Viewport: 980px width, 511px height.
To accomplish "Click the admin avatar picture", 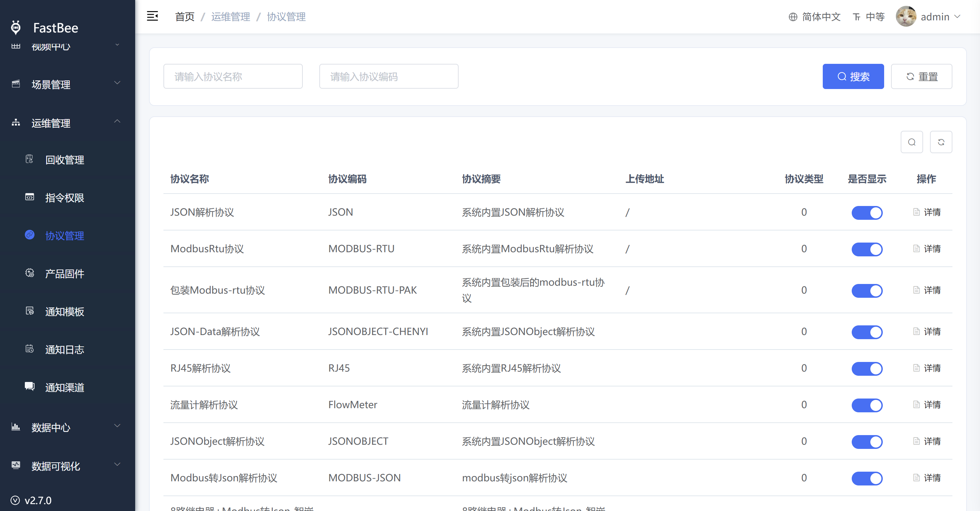I will coord(906,16).
